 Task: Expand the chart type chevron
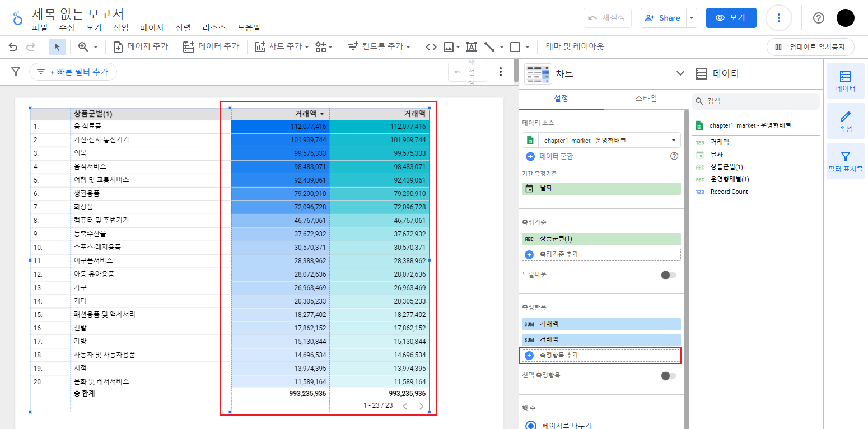coord(680,73)
